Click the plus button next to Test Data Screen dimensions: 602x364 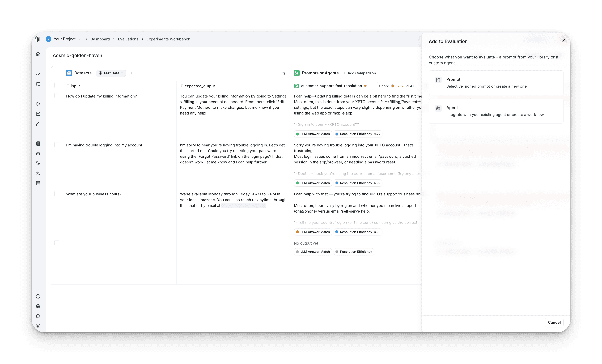132,73
